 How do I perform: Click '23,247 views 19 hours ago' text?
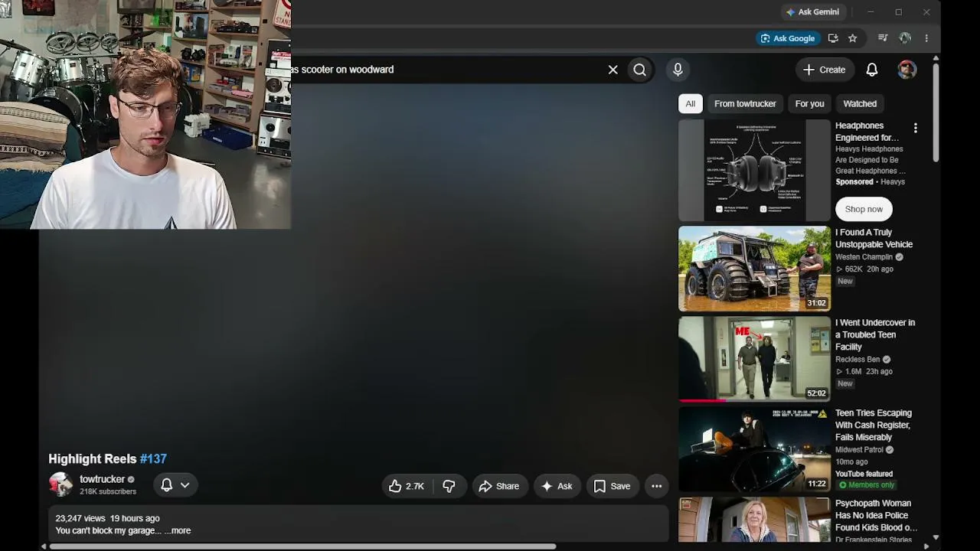click(x=107, y=518)
